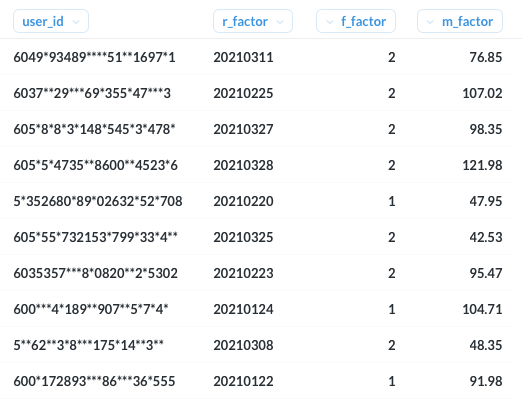Expand the chevron beside user_id
This screenshot has width=522, height=402.
pos(76,22)
